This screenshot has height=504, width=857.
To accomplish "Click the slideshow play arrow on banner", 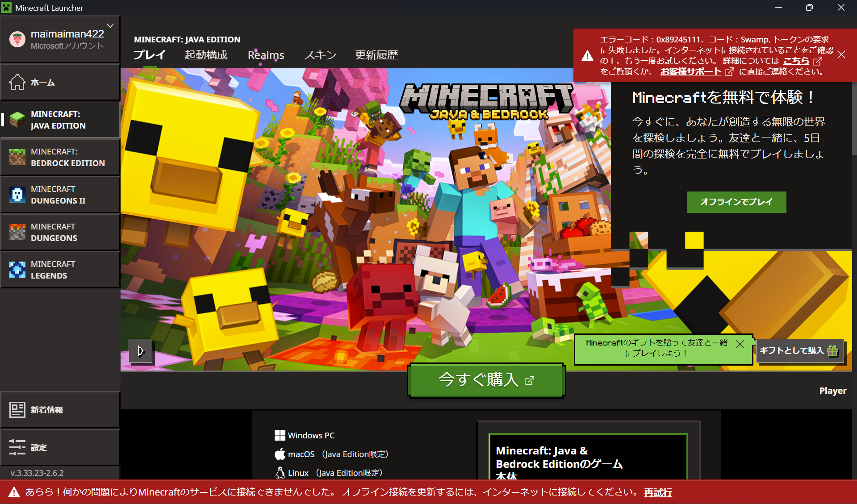I will pos(141,351).
